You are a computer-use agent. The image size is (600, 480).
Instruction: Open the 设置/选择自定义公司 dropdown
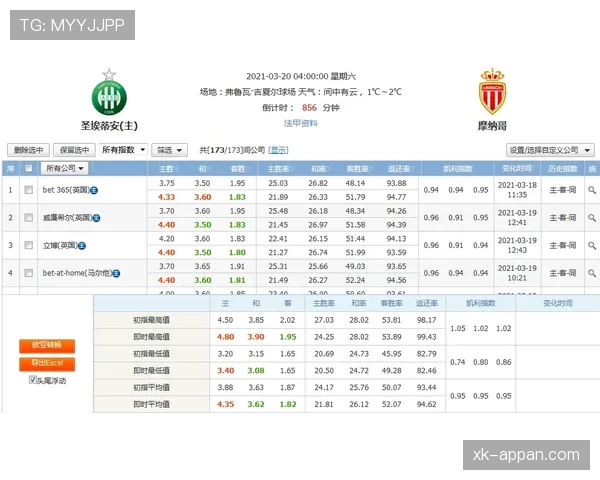click(549, 150)
